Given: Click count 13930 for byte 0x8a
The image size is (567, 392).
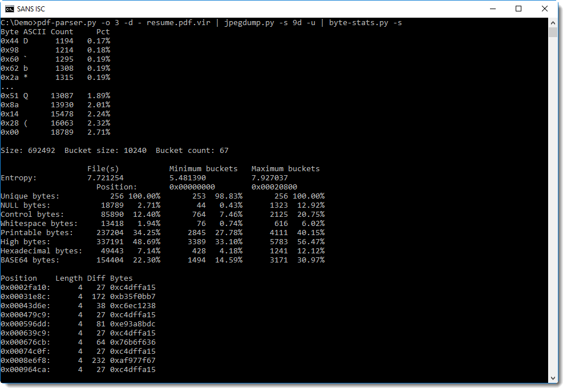Looking at the screenshot, I should [62, 104].
